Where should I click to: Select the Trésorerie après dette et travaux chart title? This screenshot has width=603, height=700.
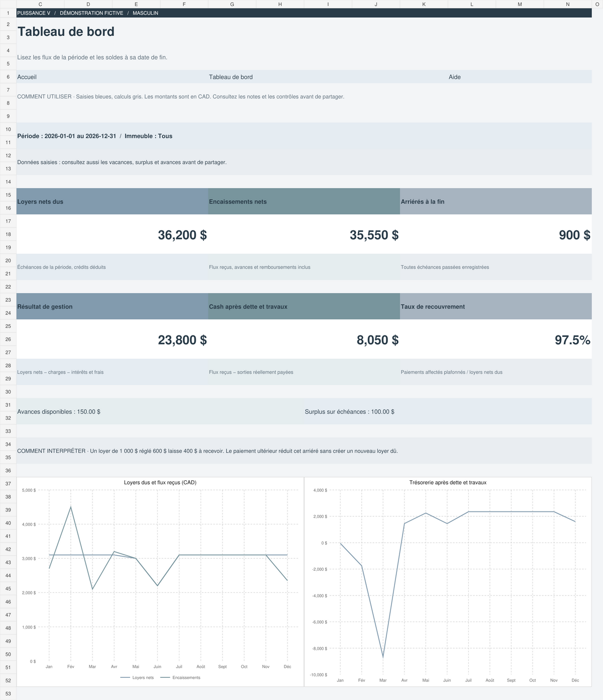(448, 482)
